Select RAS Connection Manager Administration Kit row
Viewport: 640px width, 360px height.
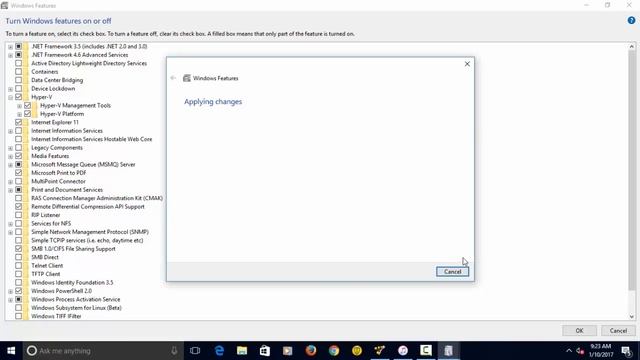click(97, 198)
